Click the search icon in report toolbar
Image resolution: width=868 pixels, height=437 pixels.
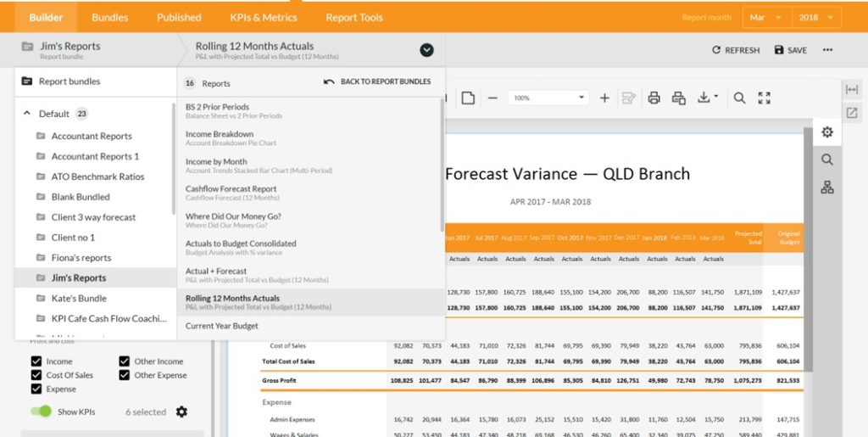(x=739, y=98)
